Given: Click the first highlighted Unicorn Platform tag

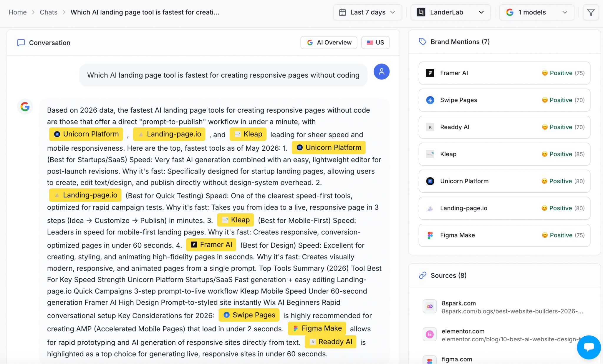Looking at the screenshot, I should pos(86,134).
